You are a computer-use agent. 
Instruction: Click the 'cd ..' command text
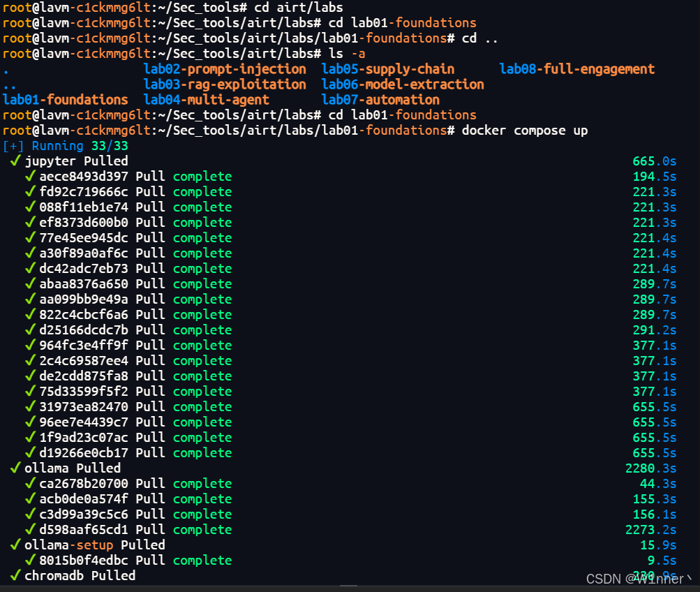point(480,38)
